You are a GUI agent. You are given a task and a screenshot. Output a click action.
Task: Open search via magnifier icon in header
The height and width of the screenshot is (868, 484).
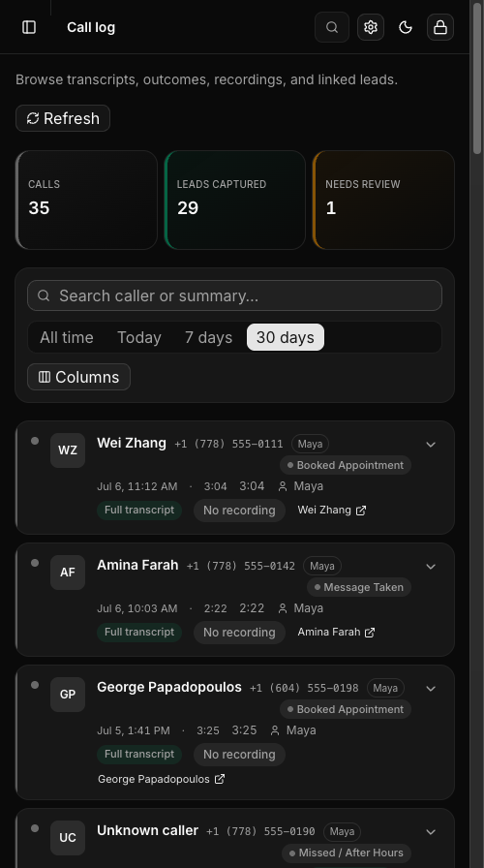332,27
